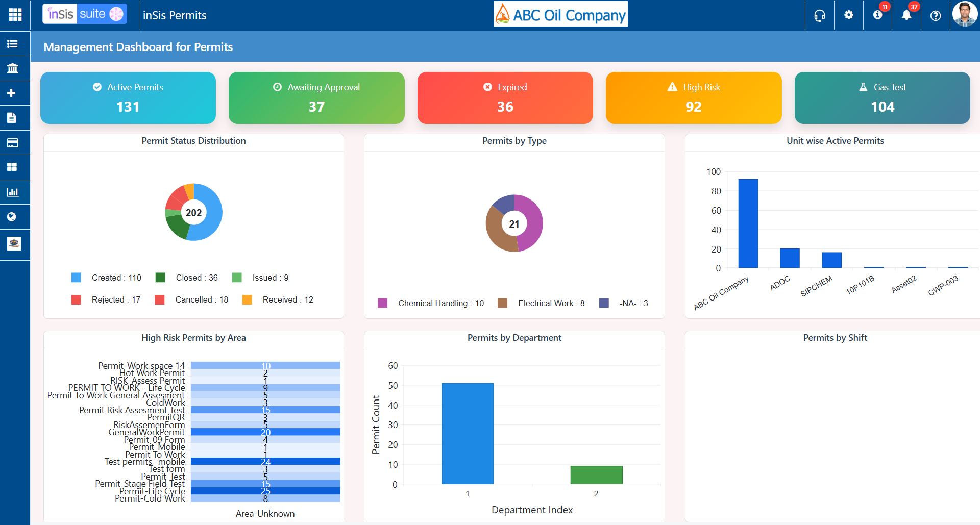This screenshot has height=525, width=980.
Task: Open the Active Permits card
Action: [128, 98]
